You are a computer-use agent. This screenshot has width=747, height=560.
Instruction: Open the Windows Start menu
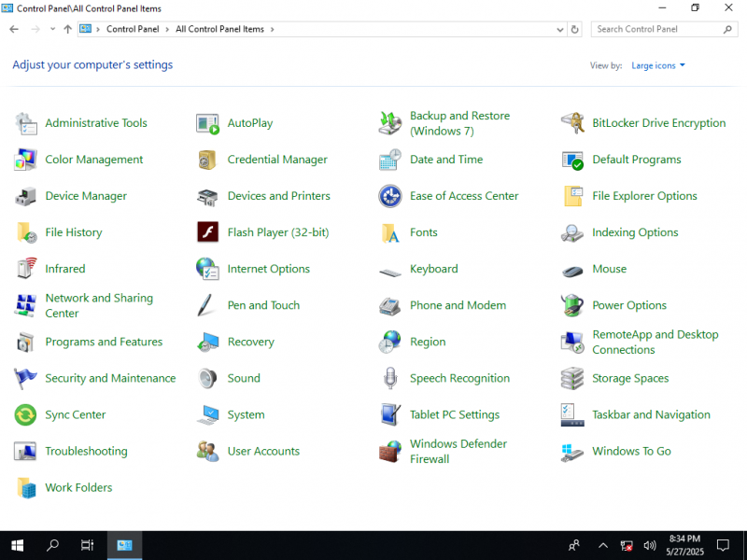coord(17,546)
